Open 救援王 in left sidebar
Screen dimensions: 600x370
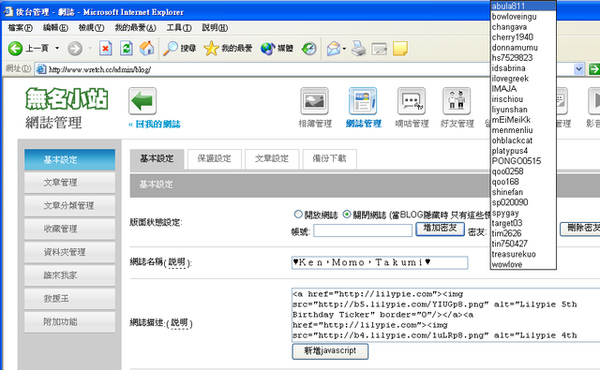[x=70, y=298]
